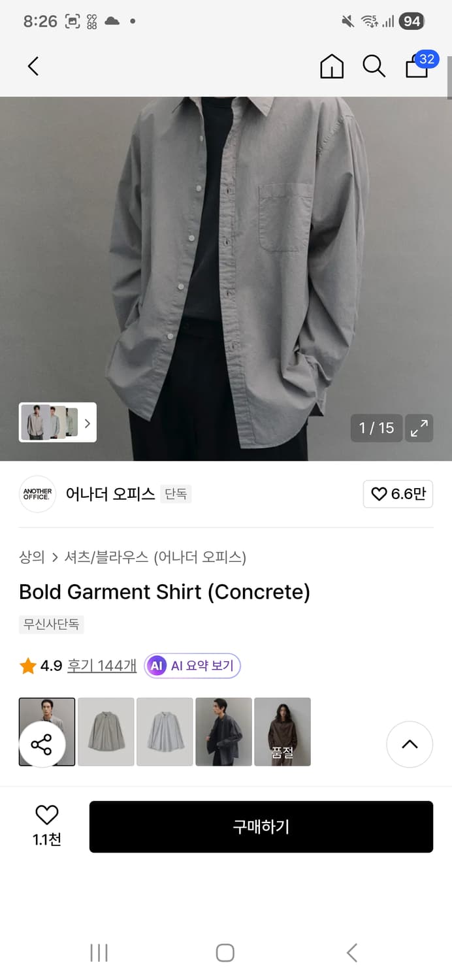Image resolution: width=452 pixels, height=980 pixels.
Task: Toggle the brand heart showing 6.6만
Action: (x=398, y=494)
